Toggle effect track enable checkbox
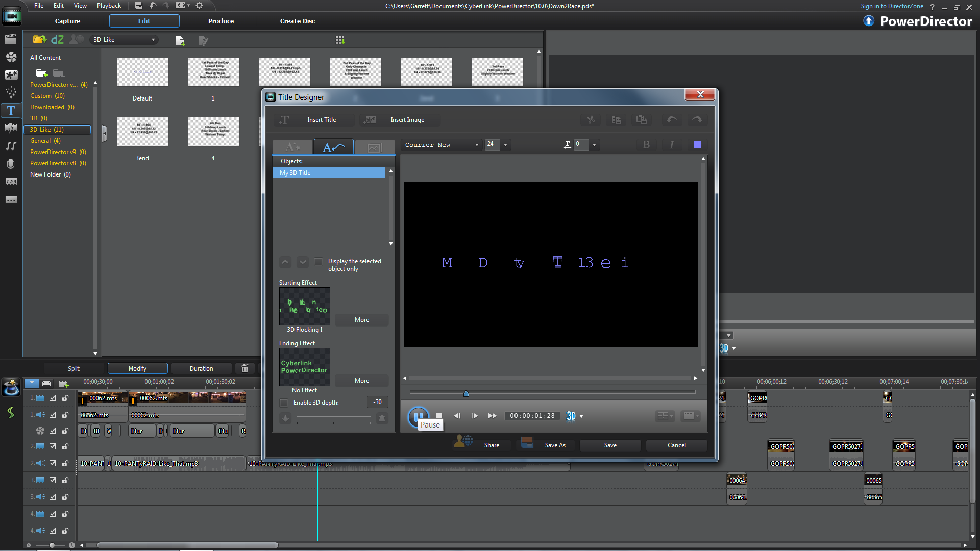This screenshot has height=551, width=980. 53,431
